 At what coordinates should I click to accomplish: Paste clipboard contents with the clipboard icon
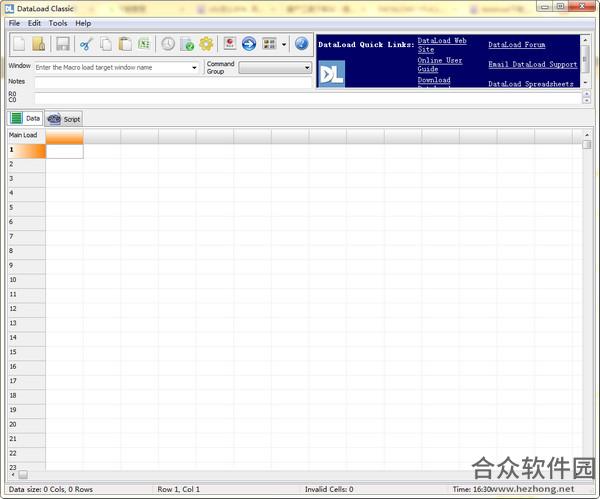[x=125, y=44]
